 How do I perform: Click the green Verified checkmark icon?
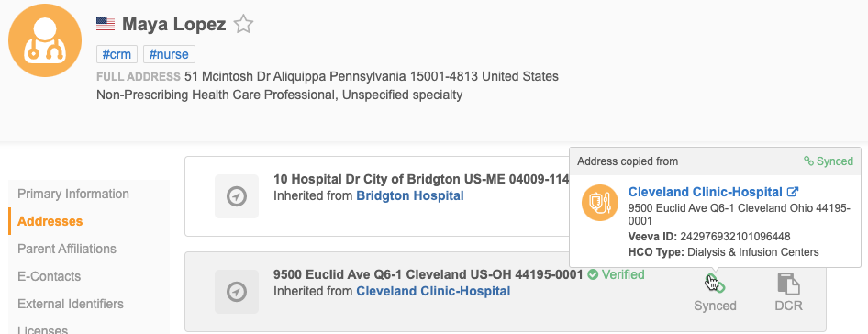tap(593, 274)
